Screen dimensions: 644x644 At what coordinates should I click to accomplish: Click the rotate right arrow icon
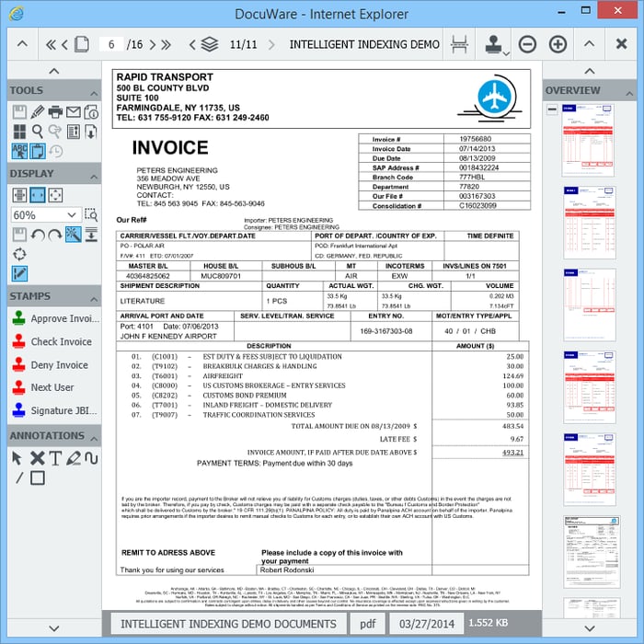pos(55,235)
